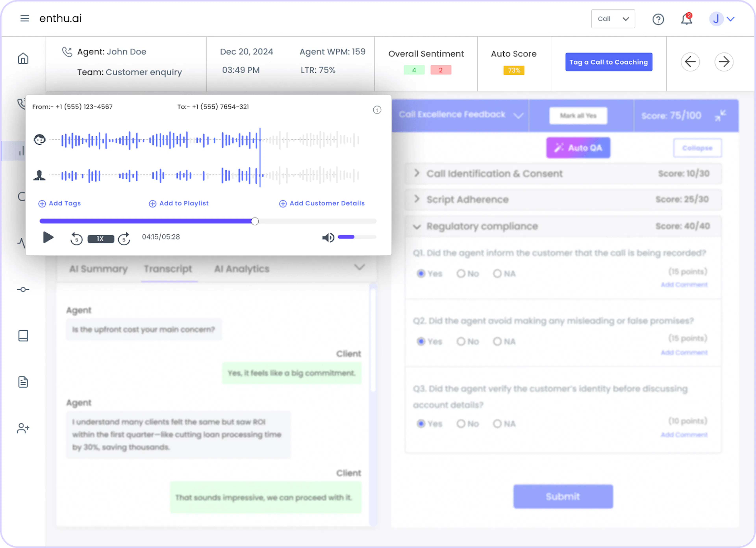Open the user profile J dropdown
Viewport: 756px width, 548px height.
click(x=722, y=19)
